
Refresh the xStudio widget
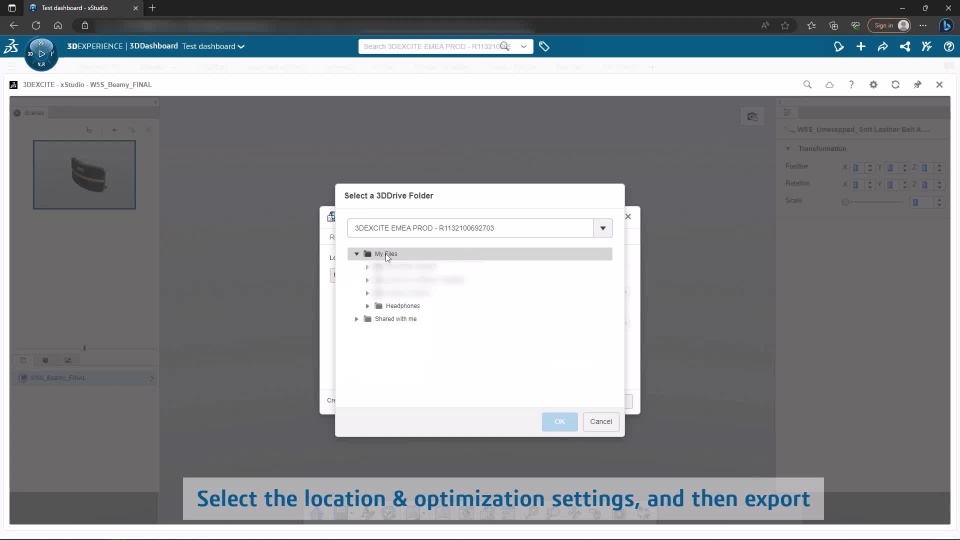pyautogui.click(x=896, y=84)
